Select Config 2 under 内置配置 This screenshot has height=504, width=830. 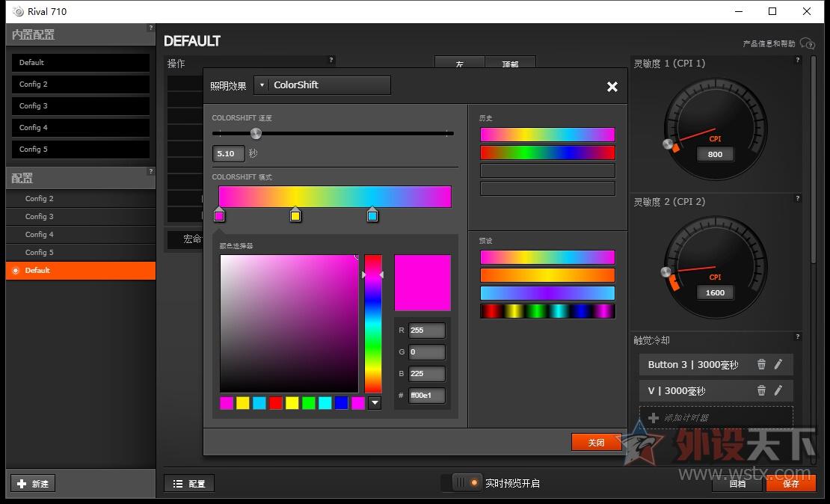click(81, 84)
